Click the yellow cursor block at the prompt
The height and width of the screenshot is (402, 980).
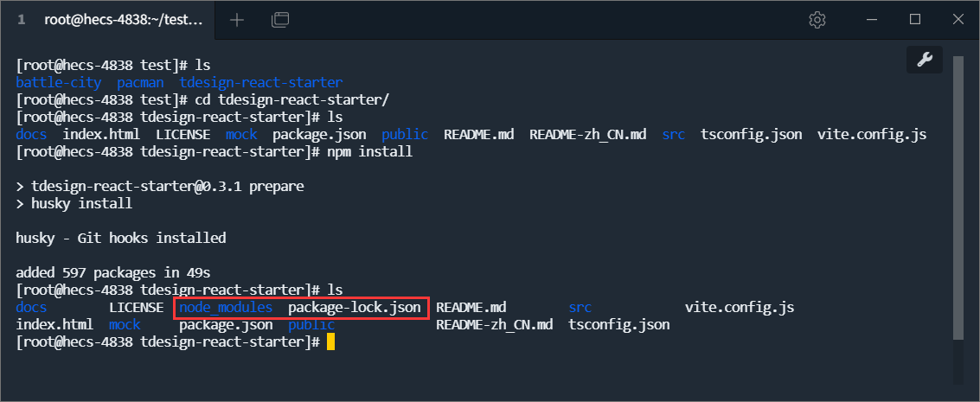(330, 342)
